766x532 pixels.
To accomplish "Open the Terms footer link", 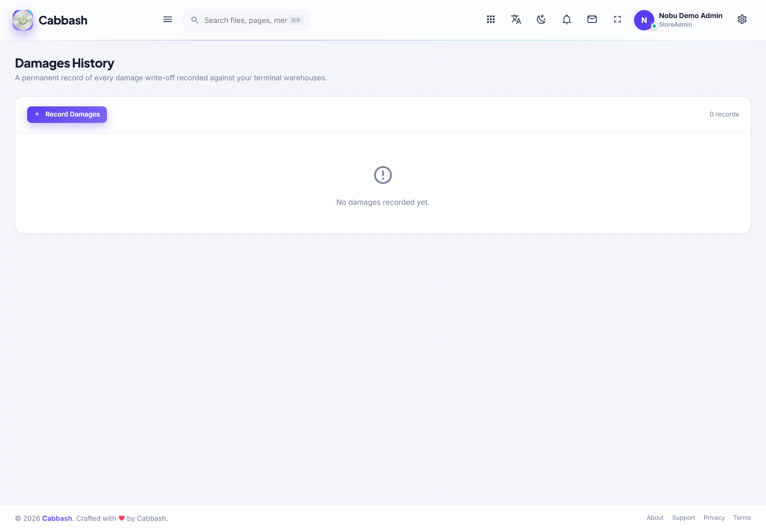I will pos(742,518).
